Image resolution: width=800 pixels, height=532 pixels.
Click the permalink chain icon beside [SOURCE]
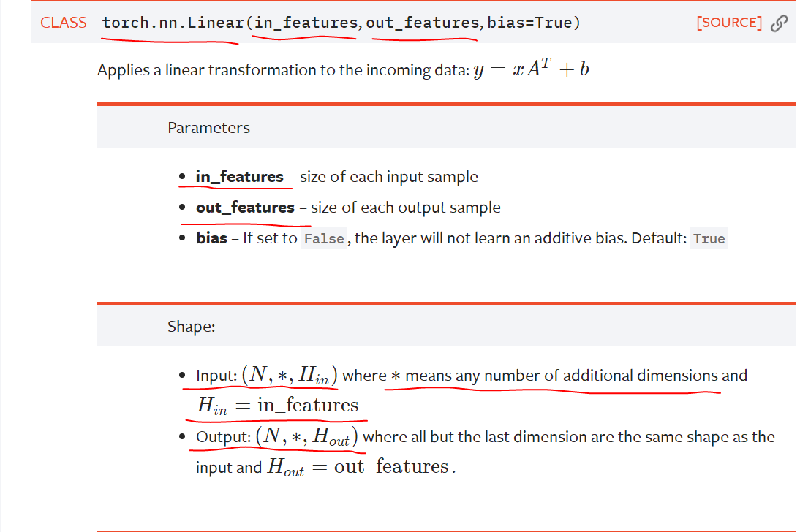point(779,23)
